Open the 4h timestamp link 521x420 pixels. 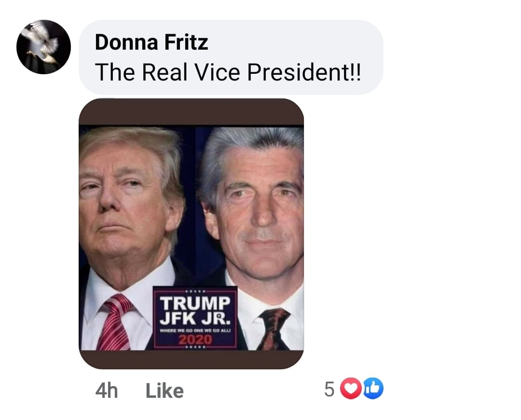(106, 391)
